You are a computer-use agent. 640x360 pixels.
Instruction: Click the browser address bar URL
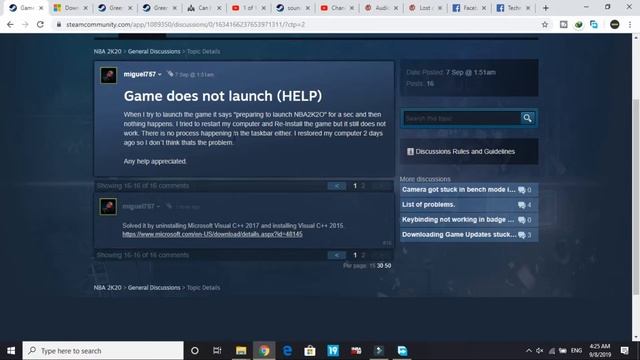click(186, 24)
